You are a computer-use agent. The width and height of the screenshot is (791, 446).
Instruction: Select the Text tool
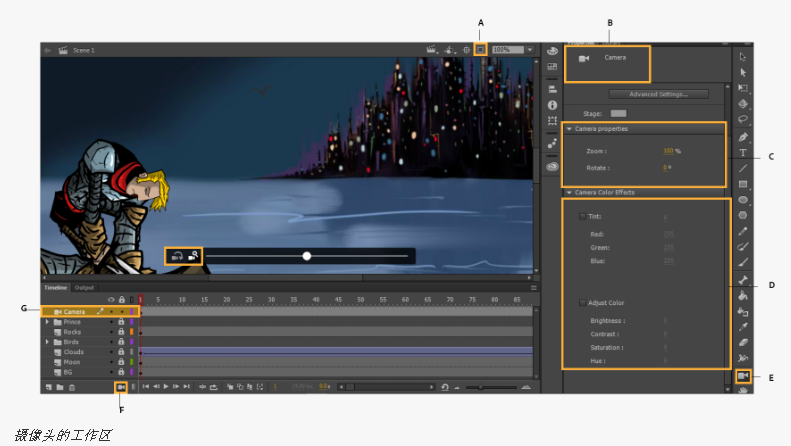(x=743, y=152)
